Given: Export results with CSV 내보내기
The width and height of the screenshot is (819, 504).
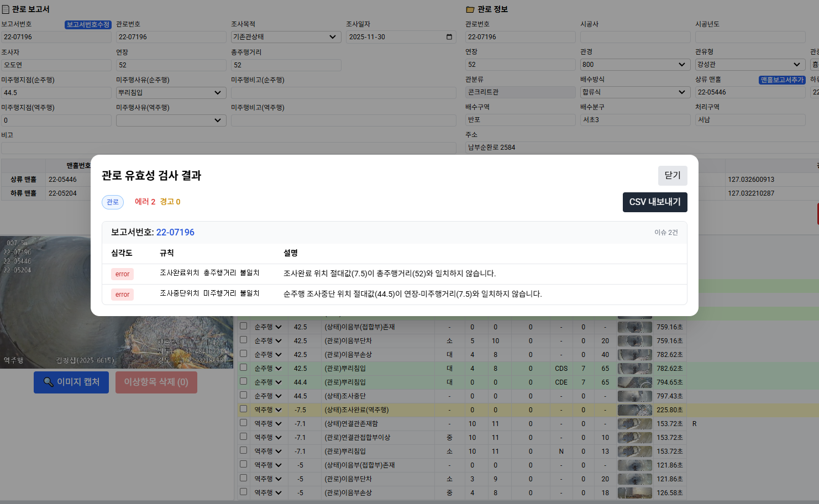Looking at the screenshot, I should pyautogui.click(x=654, y=202).
